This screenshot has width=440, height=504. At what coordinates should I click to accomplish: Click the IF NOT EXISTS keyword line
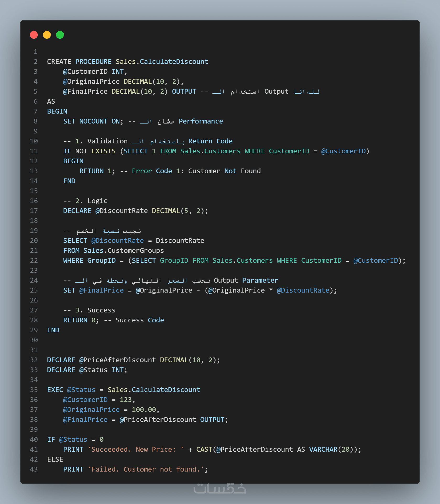[x=89, y=151]
